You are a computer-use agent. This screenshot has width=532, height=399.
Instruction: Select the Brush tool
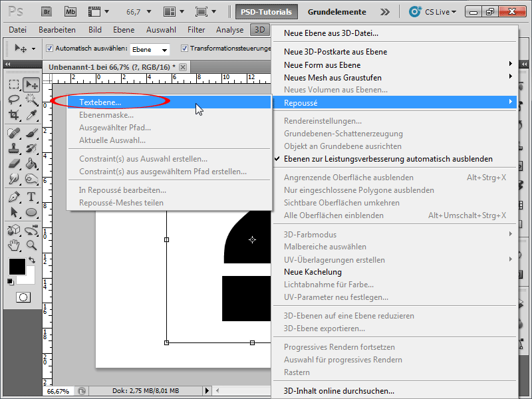tap(31, 133)
